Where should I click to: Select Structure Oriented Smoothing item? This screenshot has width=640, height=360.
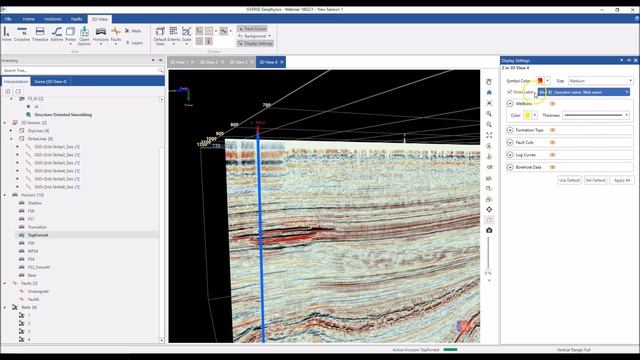pos(63,115)
